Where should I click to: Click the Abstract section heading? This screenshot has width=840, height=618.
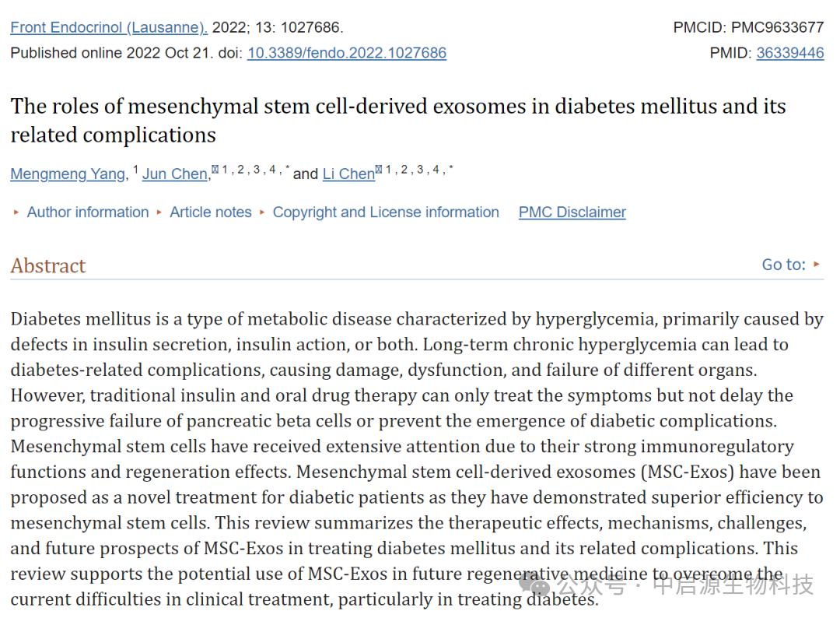coord(48,265)
